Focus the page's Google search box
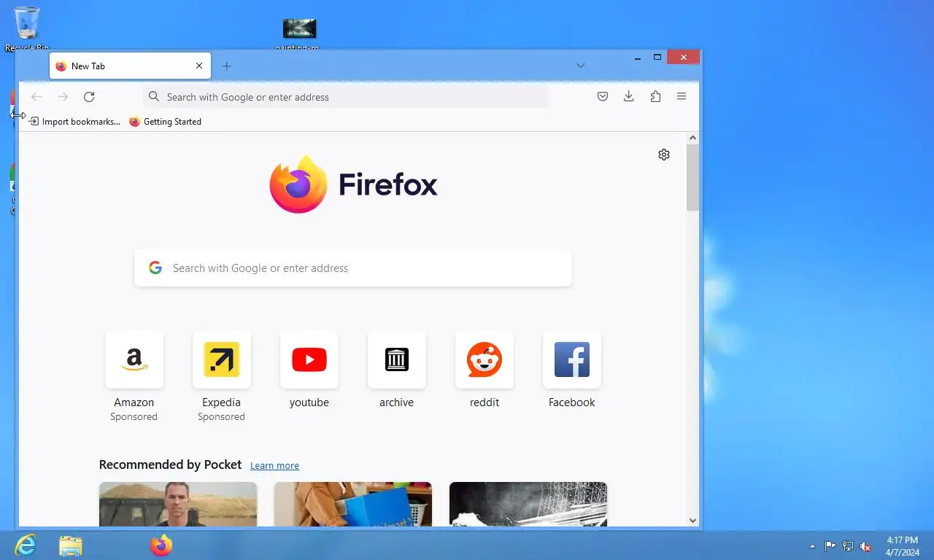 [353, 268]
